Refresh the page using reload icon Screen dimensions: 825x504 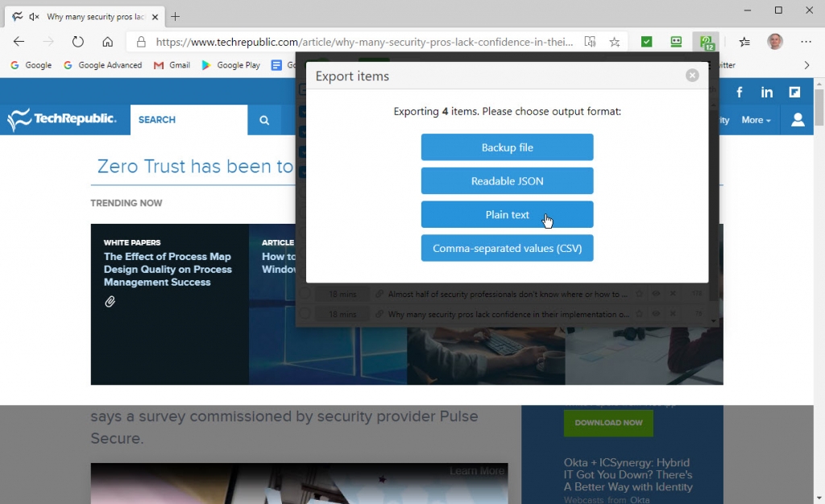[78, 42]
